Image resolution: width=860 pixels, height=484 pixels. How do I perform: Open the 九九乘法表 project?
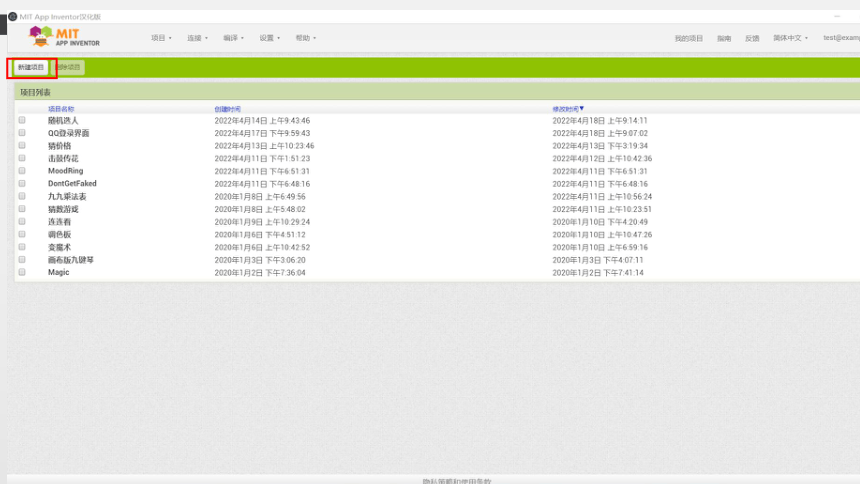pyautogui.click(x=67, y=196)
